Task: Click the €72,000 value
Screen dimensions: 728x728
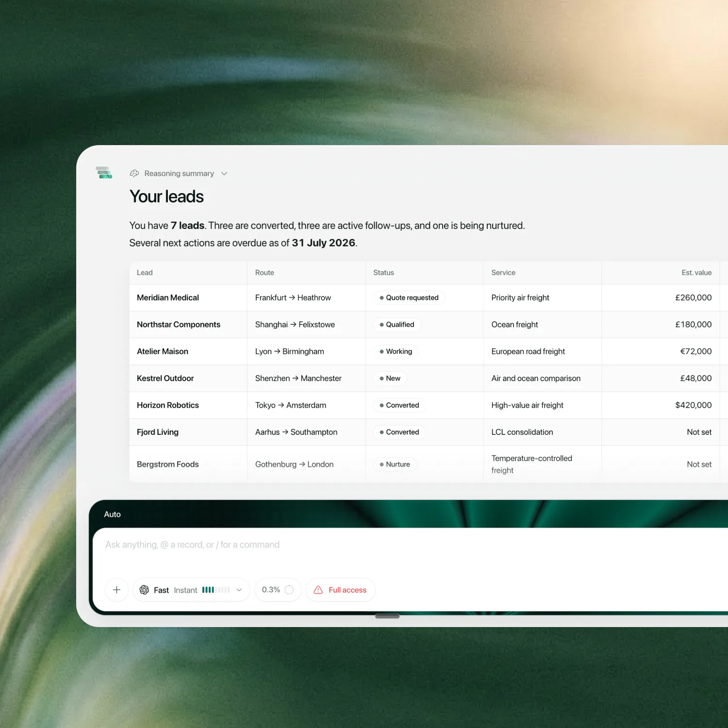Action: point(696,351)
